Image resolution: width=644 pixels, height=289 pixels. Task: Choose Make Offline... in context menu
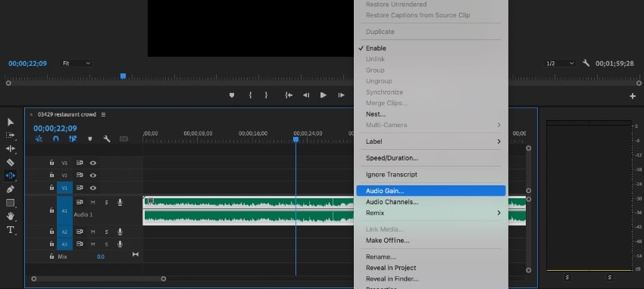tap(431, 241)
